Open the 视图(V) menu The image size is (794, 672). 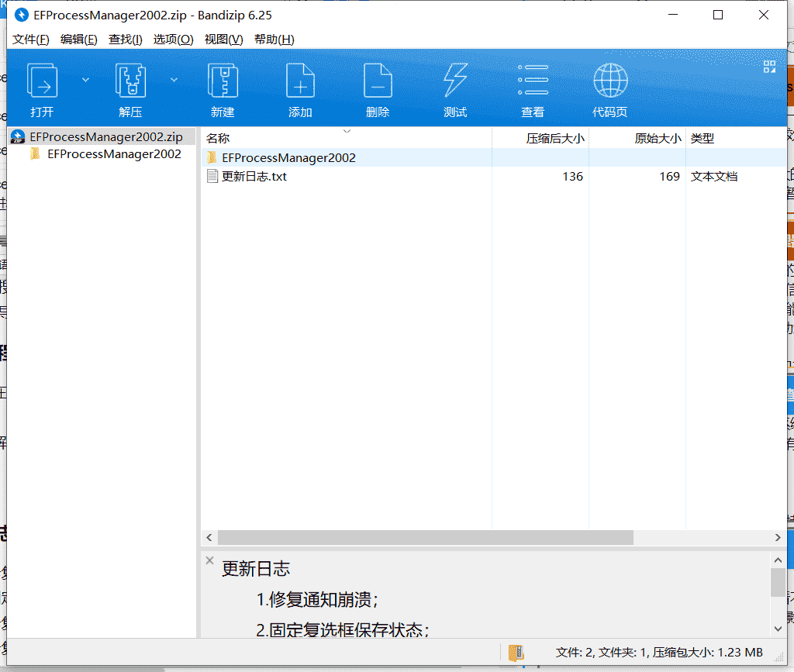point(223,40)
